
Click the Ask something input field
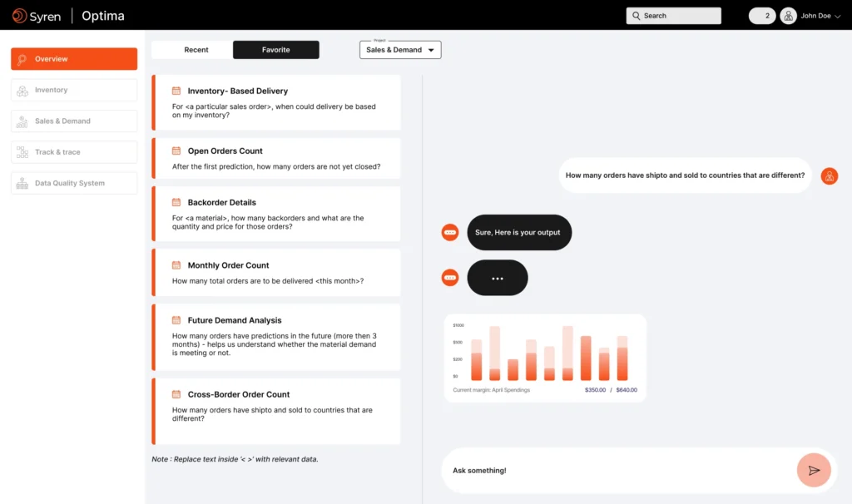click(616, 471)
